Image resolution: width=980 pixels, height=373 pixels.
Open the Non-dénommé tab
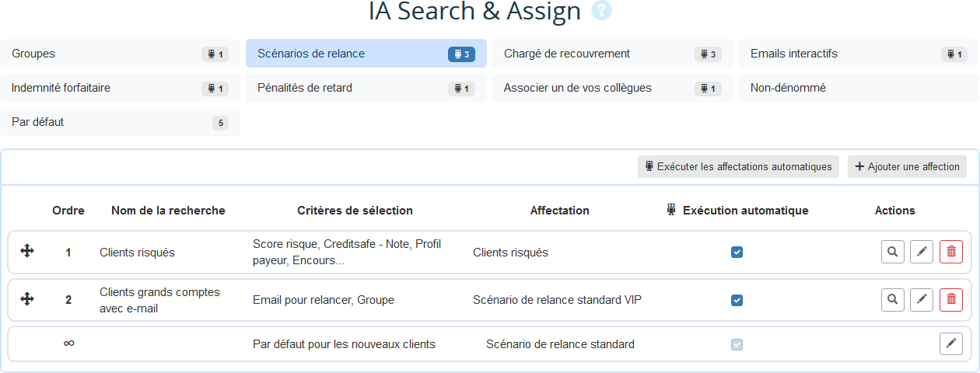tap(859, 88)
